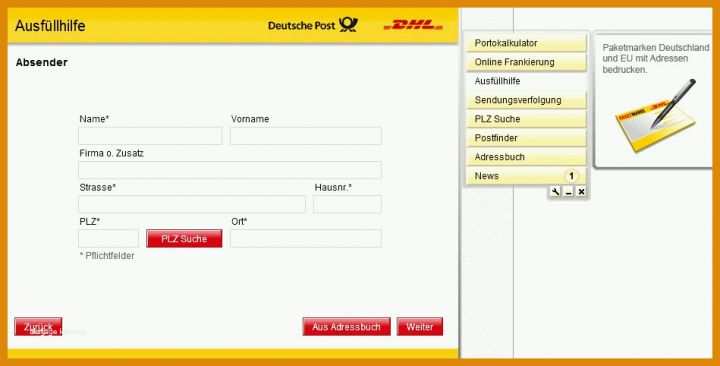
Task: Select Online Frankierung in the menu
Action: (526, 62)
